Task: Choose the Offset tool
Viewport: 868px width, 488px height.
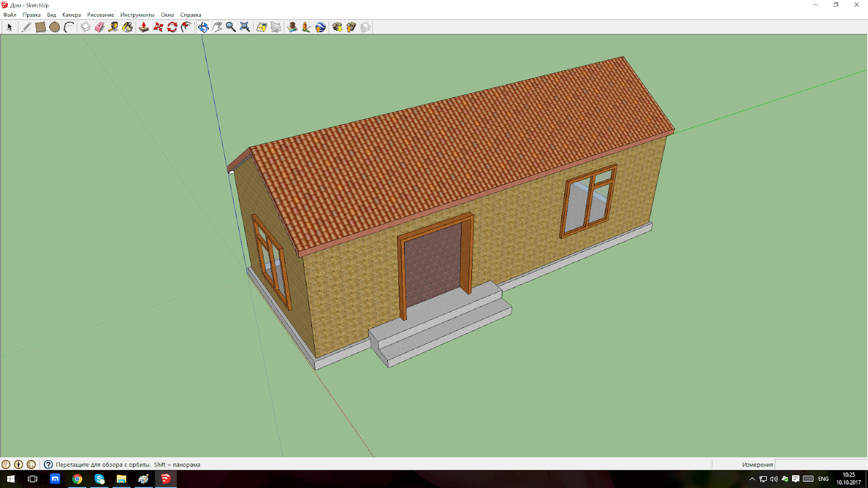Action: [x=186, y=27]
